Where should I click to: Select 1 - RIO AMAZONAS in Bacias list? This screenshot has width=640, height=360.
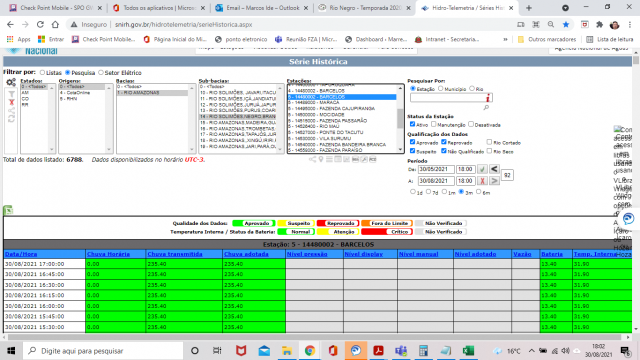[152, 93]
